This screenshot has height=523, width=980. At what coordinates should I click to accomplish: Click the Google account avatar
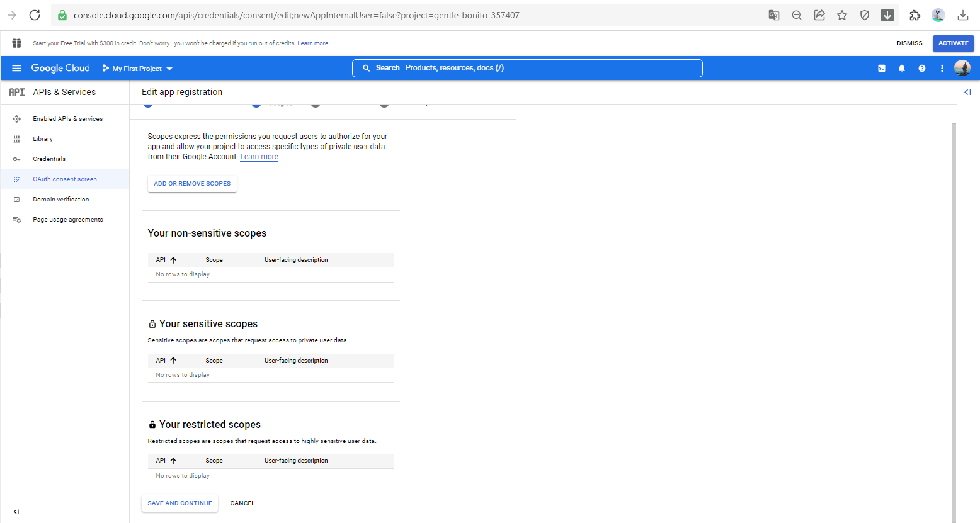click(962, 68)
